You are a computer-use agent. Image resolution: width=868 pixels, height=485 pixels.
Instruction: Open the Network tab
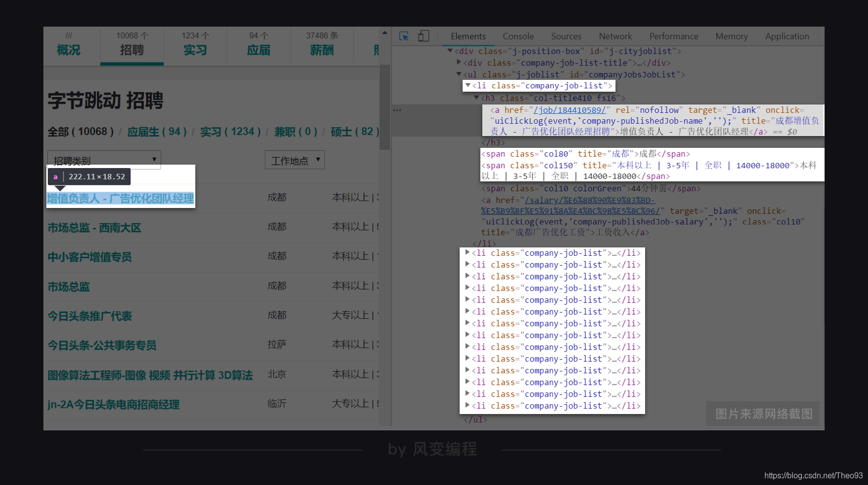pos(615,36)
